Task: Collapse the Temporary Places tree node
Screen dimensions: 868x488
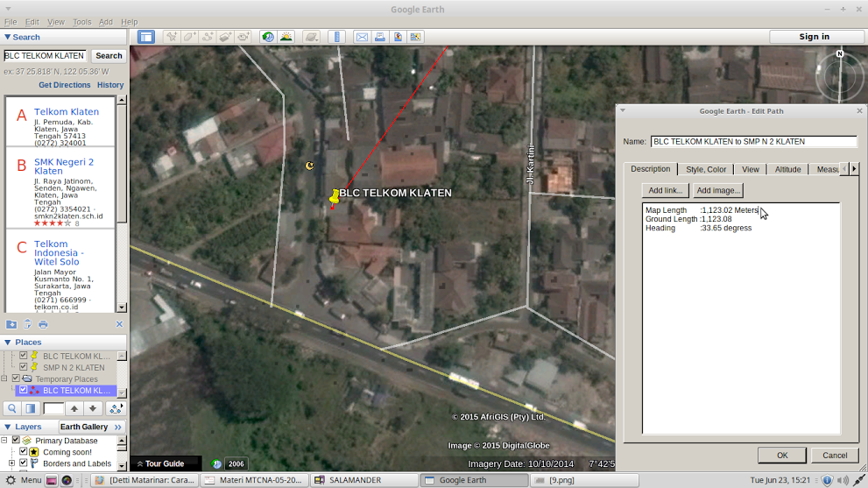Action: tap(4, 378)
